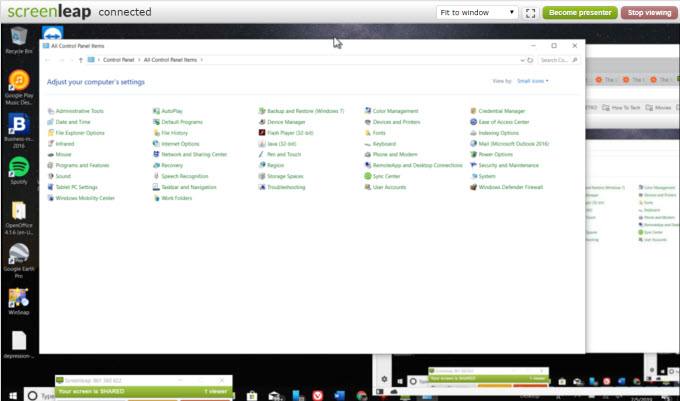This screenshot has width=680, height=401.
Task: Open the User Accounts icon
Action: click(x=368, y=187)
